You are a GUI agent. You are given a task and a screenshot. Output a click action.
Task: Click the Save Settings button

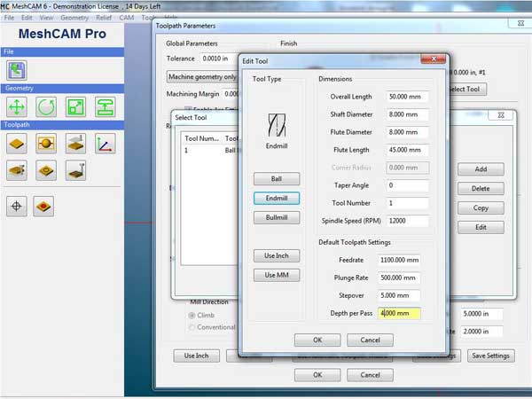491,356
